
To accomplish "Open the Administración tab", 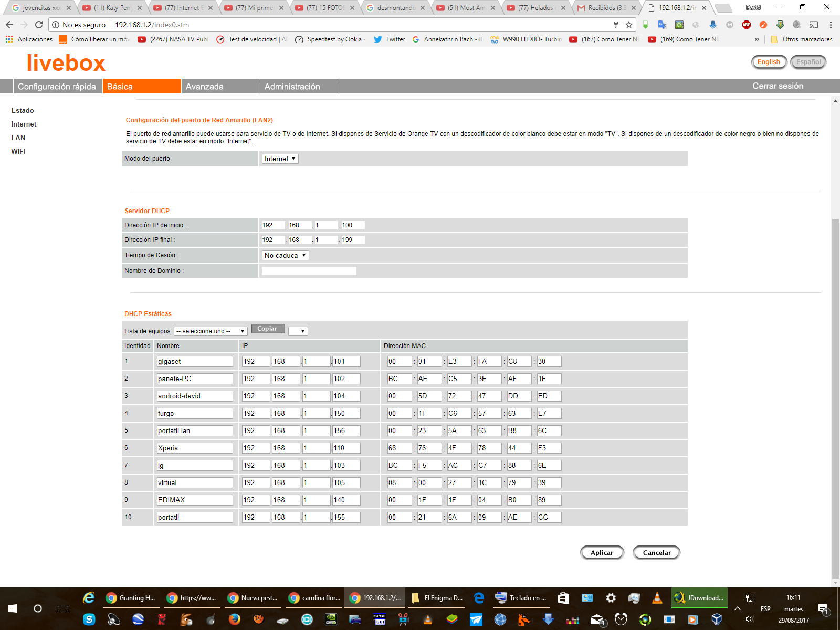I will coord(292,87).
